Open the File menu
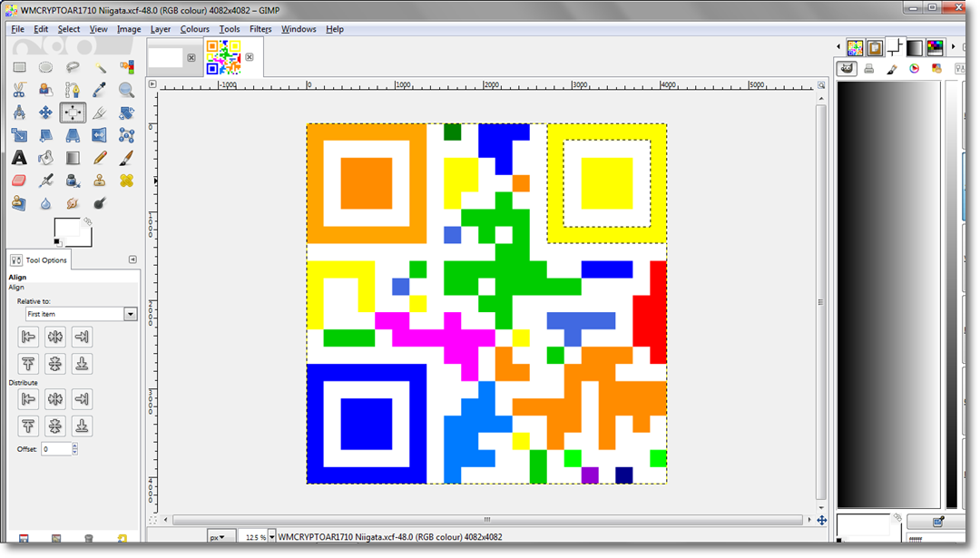 [17, 29]
